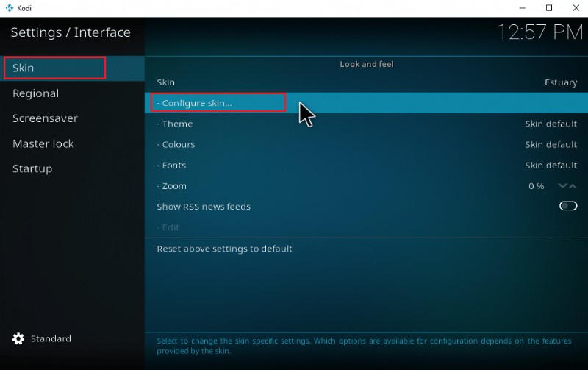
Task: Go to Master lock settings
Action: pos(72,143)
